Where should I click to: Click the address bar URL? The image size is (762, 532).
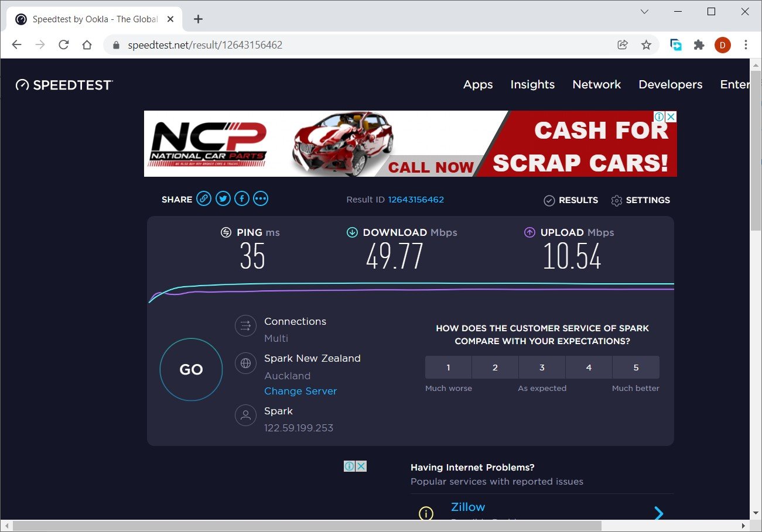(x=205, y=45)
